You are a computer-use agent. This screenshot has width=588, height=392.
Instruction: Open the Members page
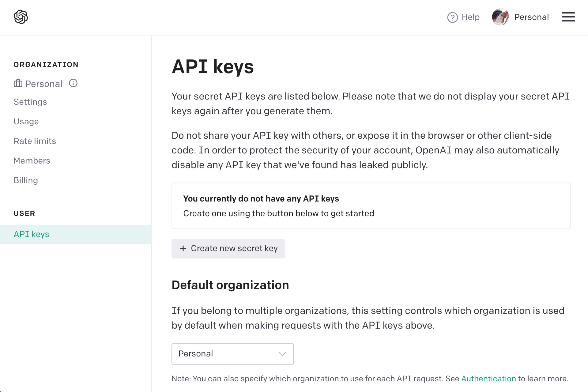(x=32, y=160)
